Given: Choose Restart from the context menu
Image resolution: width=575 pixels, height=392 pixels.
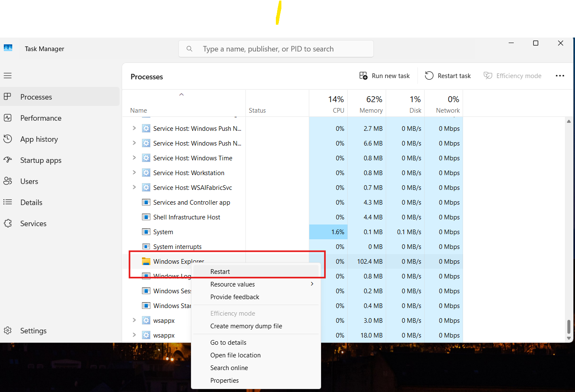Looking at the screenshot, I should [256, 271].
